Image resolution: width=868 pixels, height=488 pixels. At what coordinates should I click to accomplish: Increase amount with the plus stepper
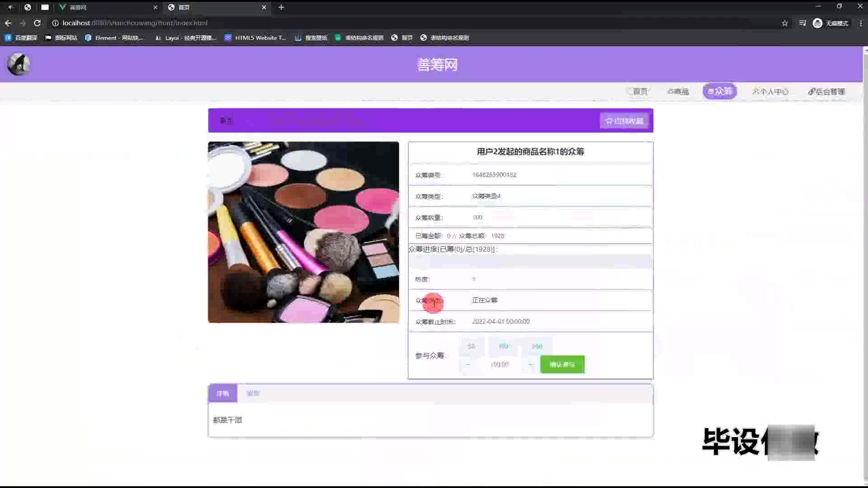[530, 364]
